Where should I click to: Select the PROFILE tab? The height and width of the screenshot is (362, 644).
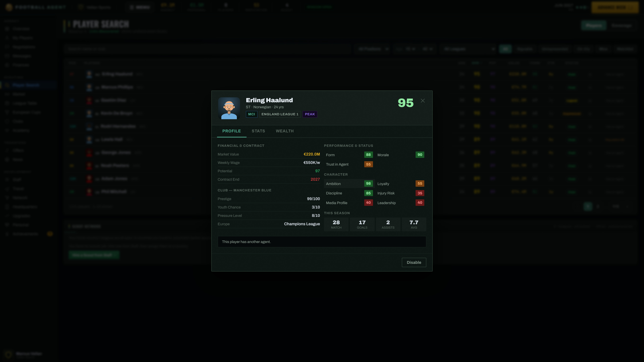pos(231,131)
